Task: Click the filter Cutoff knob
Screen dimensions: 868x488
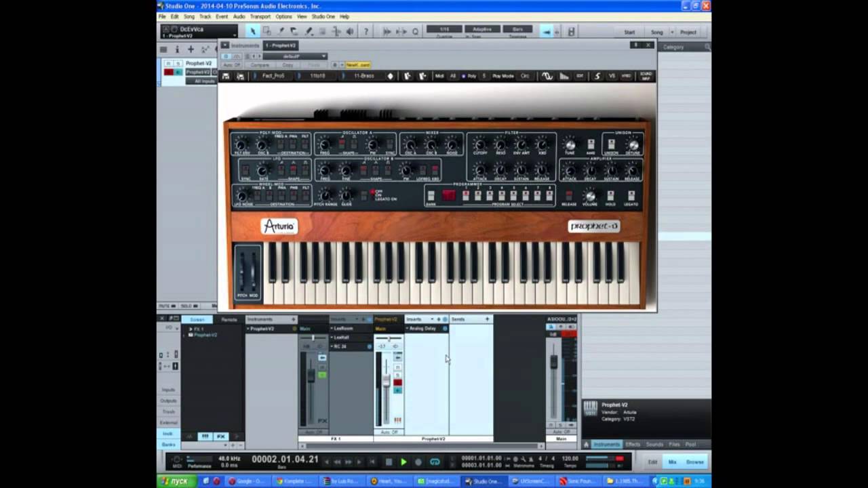Action: pyautogui.click(x=480, y=145)
